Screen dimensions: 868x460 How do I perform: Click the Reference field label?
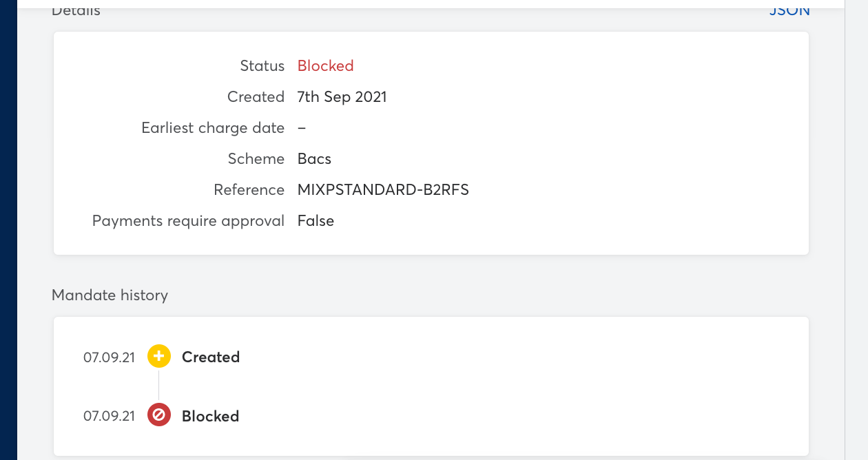click(249, 190)
